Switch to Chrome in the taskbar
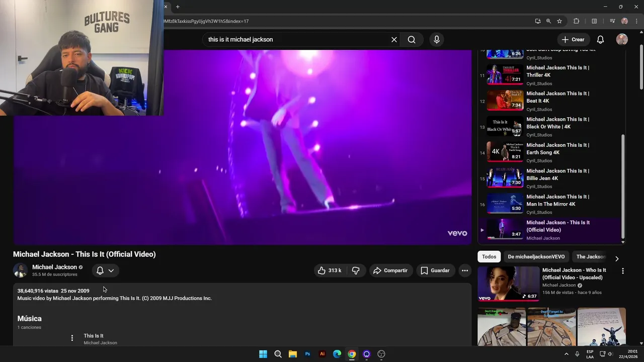 (x=352, y=354)
